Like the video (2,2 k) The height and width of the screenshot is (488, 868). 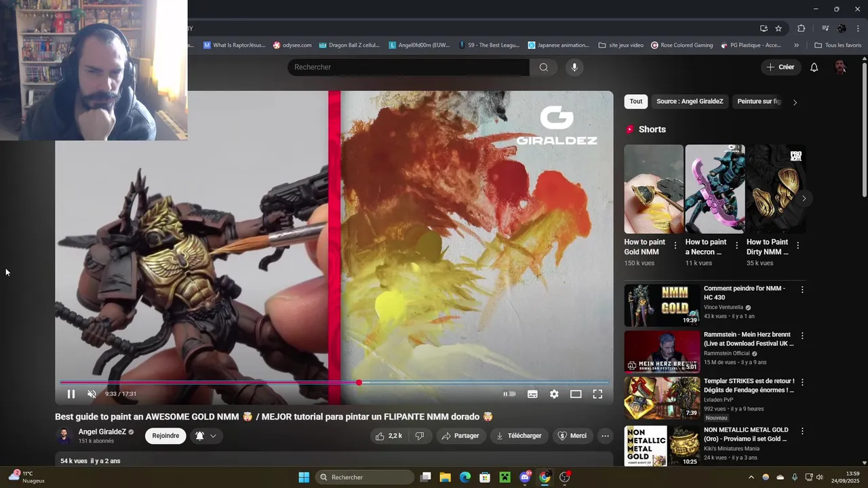coord(389,436)
